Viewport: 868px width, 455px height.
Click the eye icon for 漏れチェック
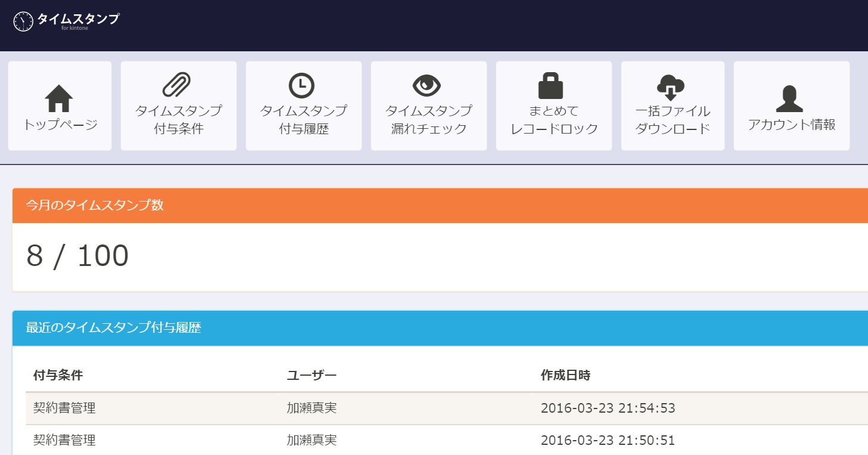coord(427,85)
